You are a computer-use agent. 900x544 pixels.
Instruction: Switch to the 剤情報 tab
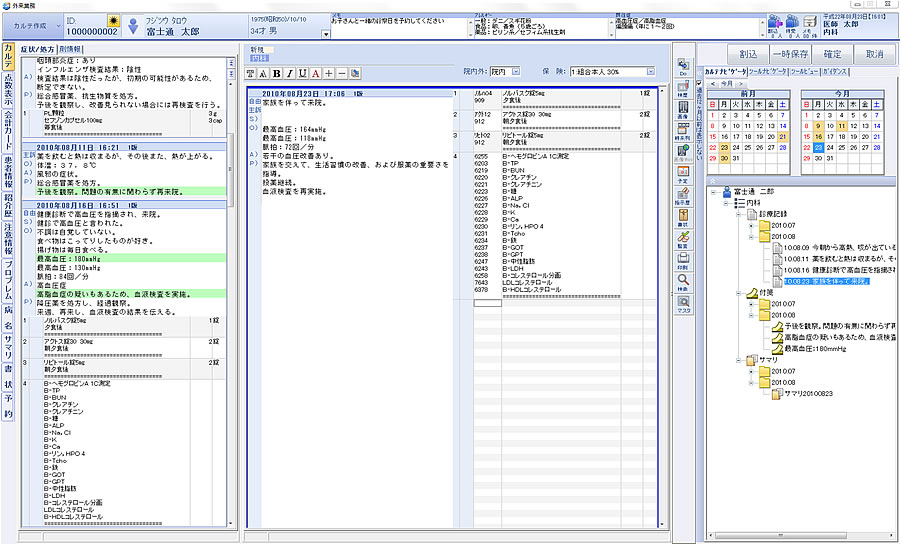click(x=72, y=48)
